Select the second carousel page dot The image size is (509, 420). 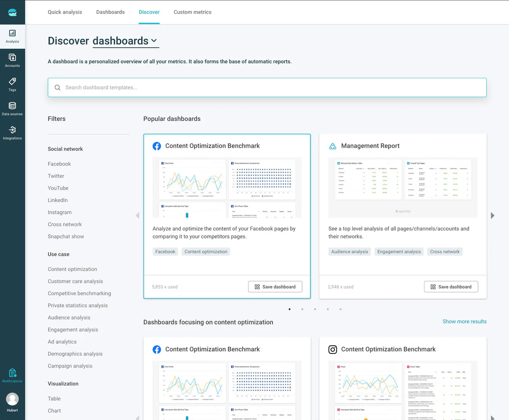pyautogui.click(x=302, y=309)
